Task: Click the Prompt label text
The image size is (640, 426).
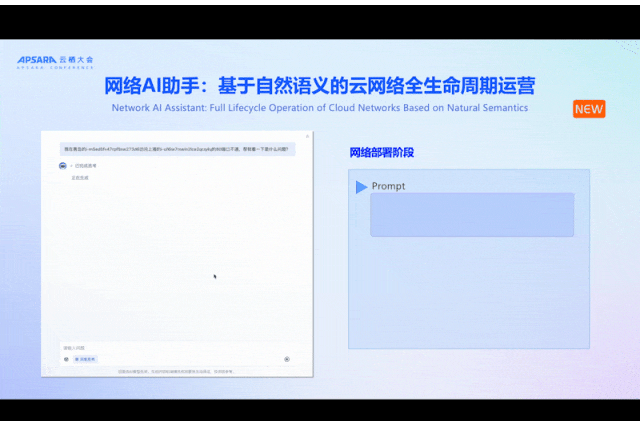Action: (x=388, y=186)
